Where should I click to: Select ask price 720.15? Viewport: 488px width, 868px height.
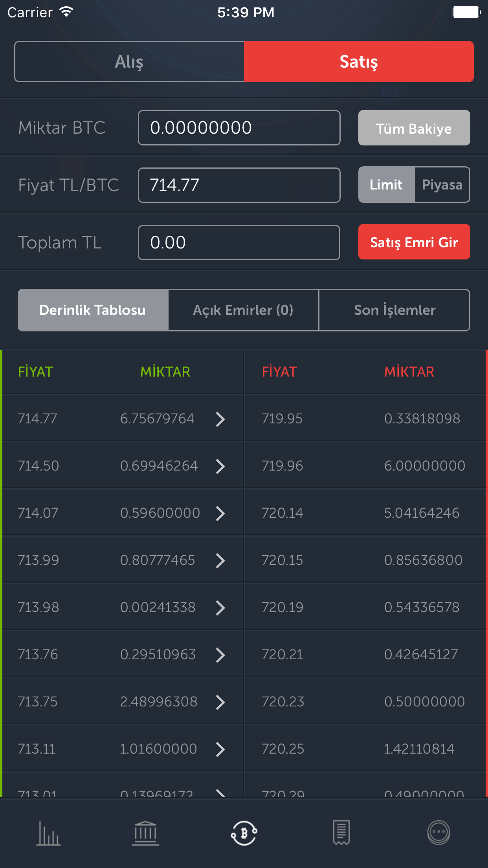pos(282,560)
